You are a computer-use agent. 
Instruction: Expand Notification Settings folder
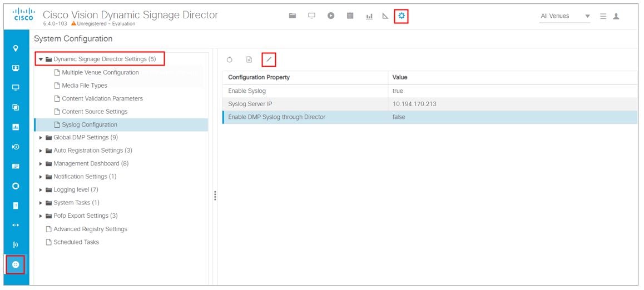pyautogui.click(x=41, y=177)
